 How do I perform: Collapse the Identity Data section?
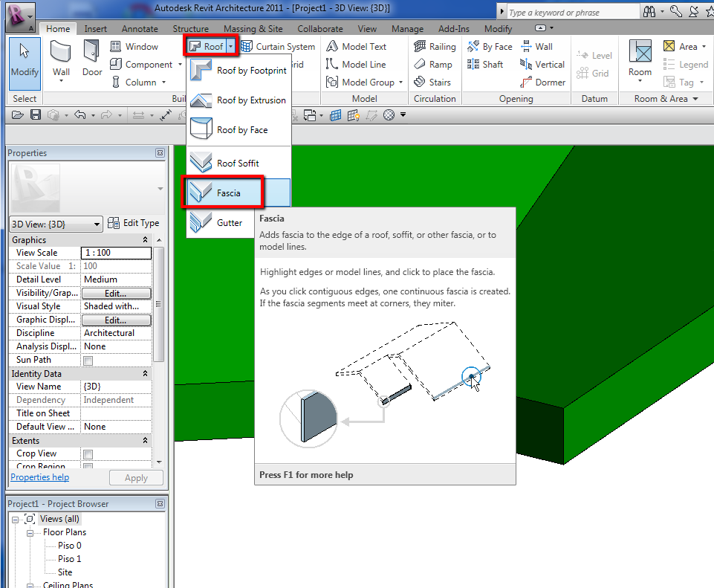145,373
